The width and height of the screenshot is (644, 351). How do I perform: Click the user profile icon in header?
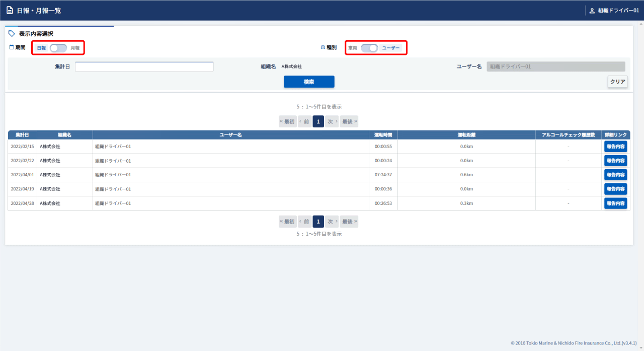592,11
